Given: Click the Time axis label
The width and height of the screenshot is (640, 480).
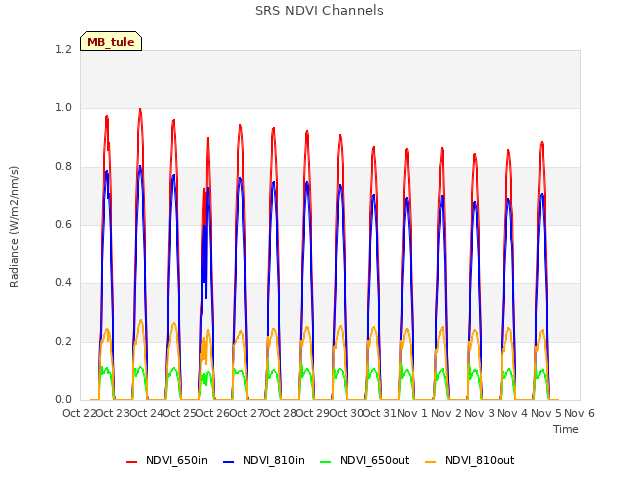Looking at the screenshot, I should 566,429.
